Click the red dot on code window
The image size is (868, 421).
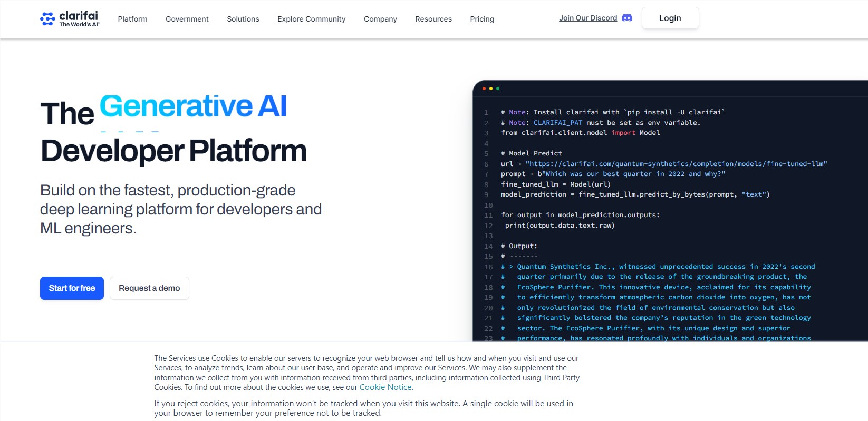484,89
